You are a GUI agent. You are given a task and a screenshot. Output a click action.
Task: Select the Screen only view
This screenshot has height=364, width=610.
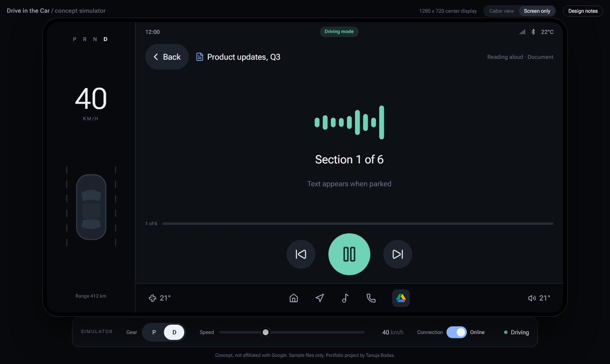[537, 11]
